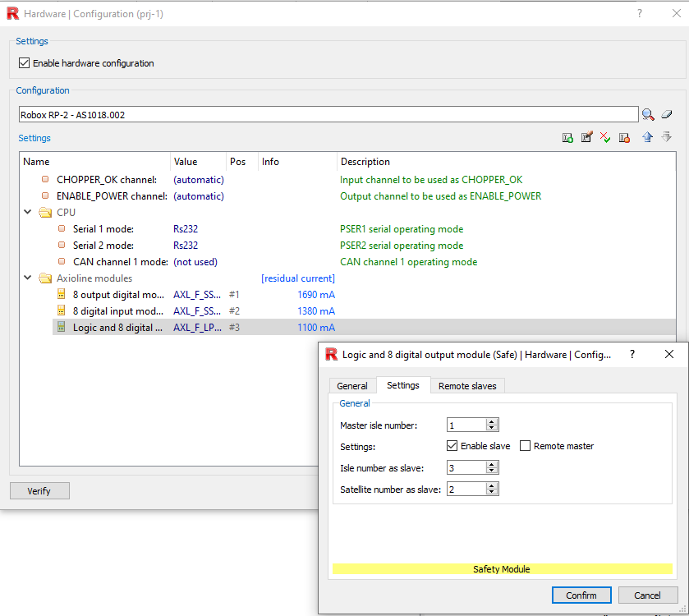The width and height of the screenshot is (689, 616).
Task: Decrease Master isle number with down arrow
Action: (492, 428)
